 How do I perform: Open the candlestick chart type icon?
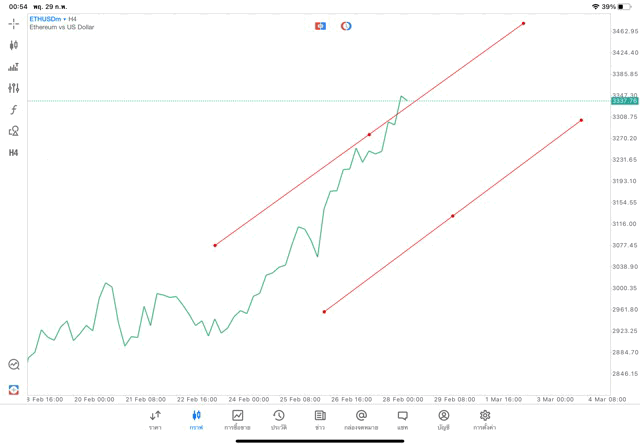14,45
